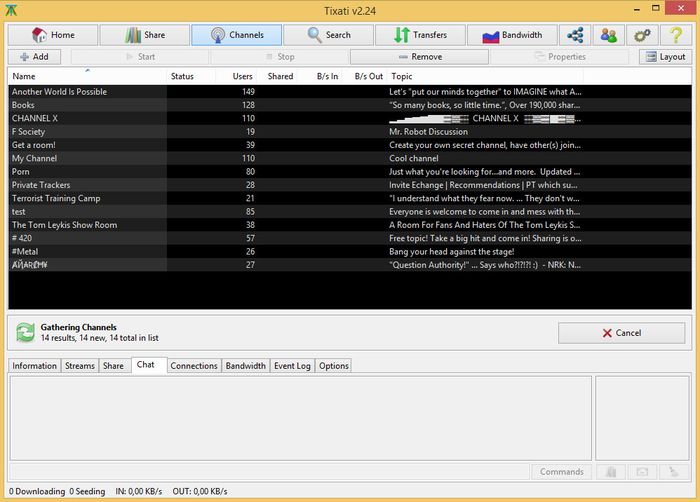Screen dimensions: 700x502
Task: Open the Share section with the books icon
Action: tap(145, 35)
